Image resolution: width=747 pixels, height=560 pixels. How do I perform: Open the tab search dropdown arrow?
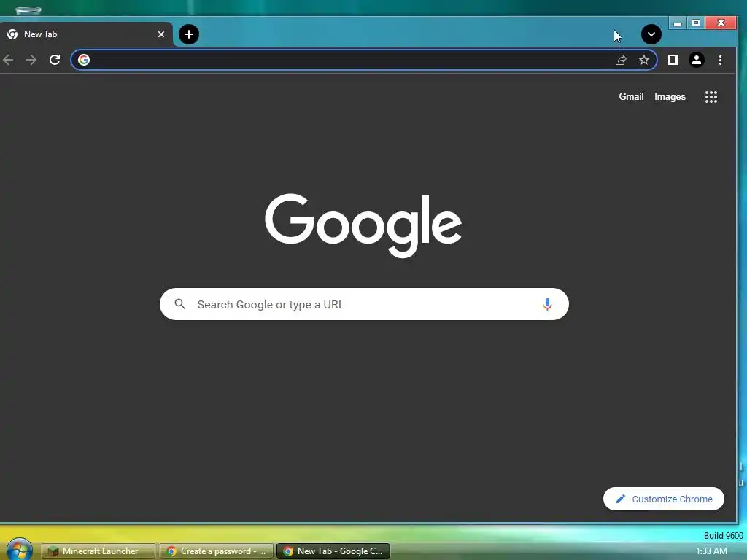651,34
